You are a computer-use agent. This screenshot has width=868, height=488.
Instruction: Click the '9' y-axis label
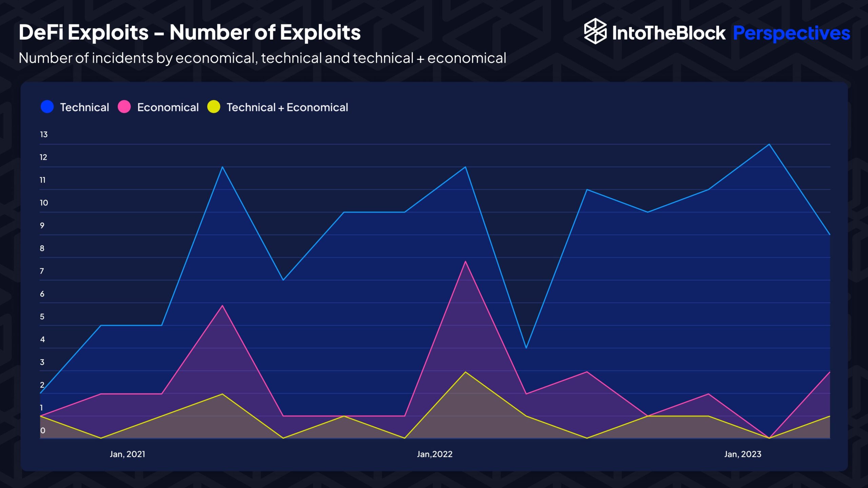42,226
